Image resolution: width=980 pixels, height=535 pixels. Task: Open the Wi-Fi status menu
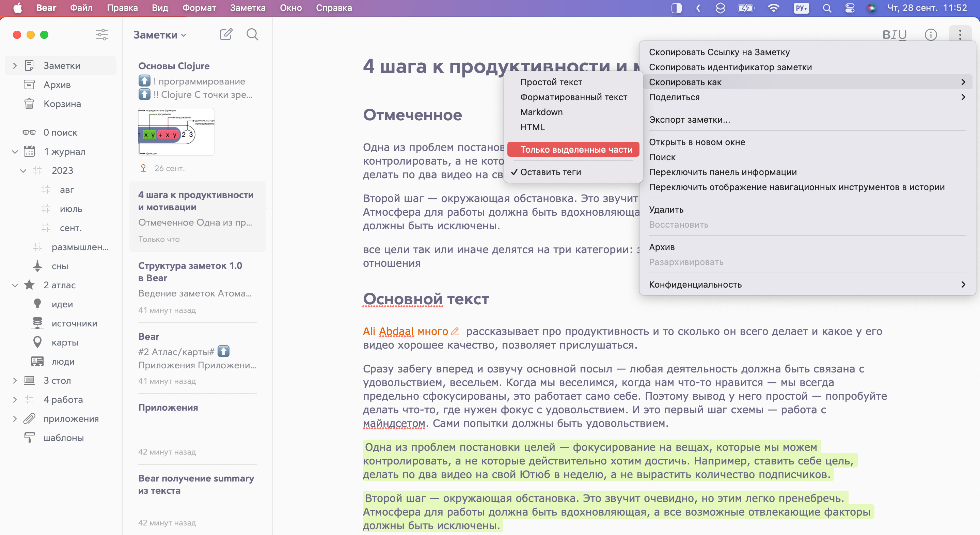(773, 8)
